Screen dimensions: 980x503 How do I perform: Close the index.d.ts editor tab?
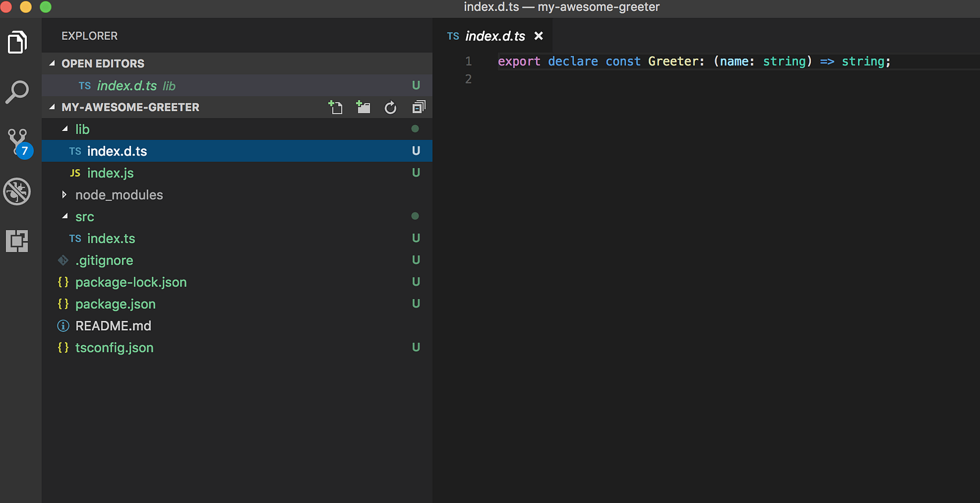click(x=538, y=36)
